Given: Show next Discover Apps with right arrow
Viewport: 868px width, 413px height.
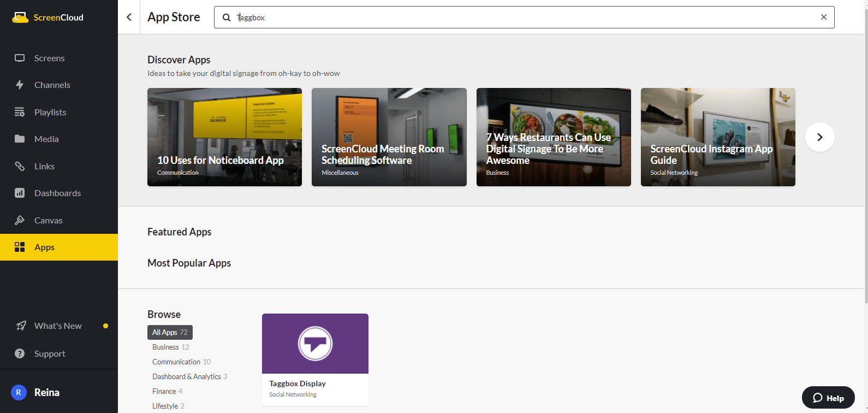Looking at the screenshot, I should point(819,137).
